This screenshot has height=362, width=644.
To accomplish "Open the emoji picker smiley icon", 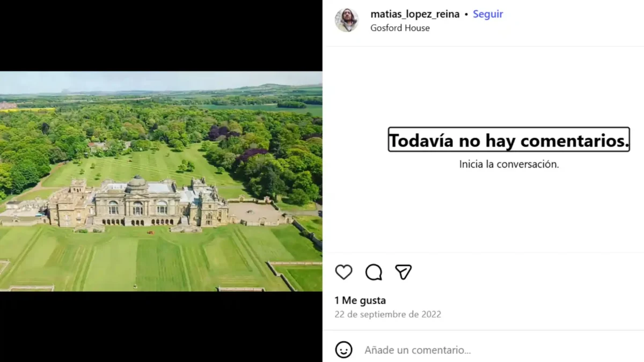I will [343, 350].
